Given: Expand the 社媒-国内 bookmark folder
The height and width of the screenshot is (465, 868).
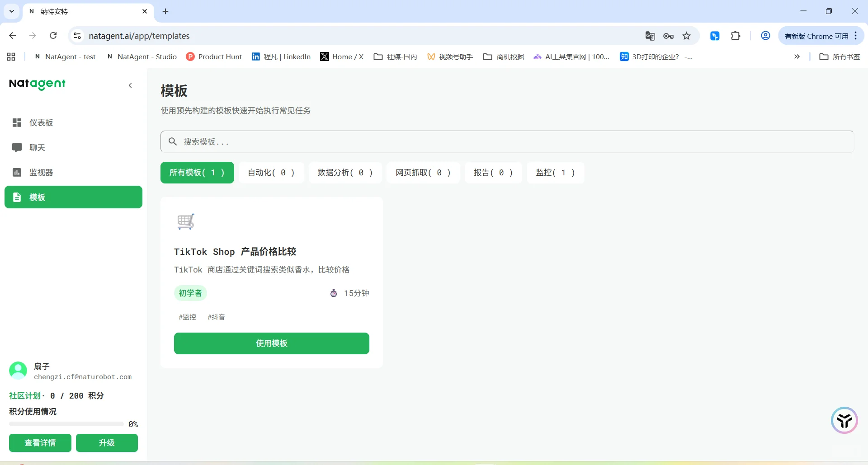Looking at the screenshot, I should [396, 56].
